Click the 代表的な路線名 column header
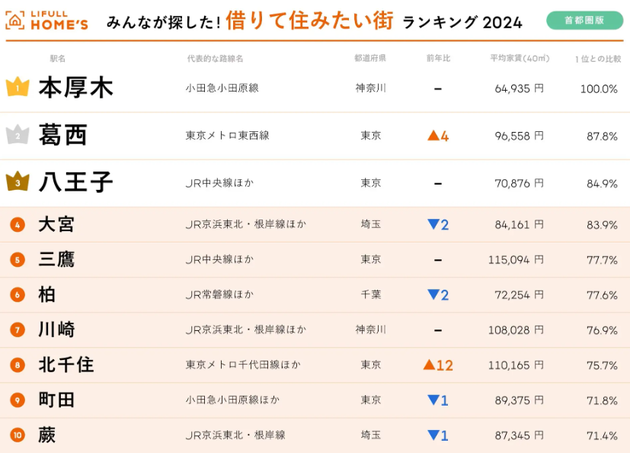 click(215, 59)
